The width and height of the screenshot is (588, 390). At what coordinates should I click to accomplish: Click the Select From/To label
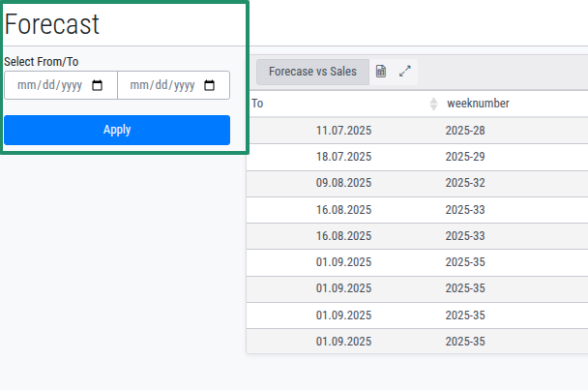pos(42,62)
